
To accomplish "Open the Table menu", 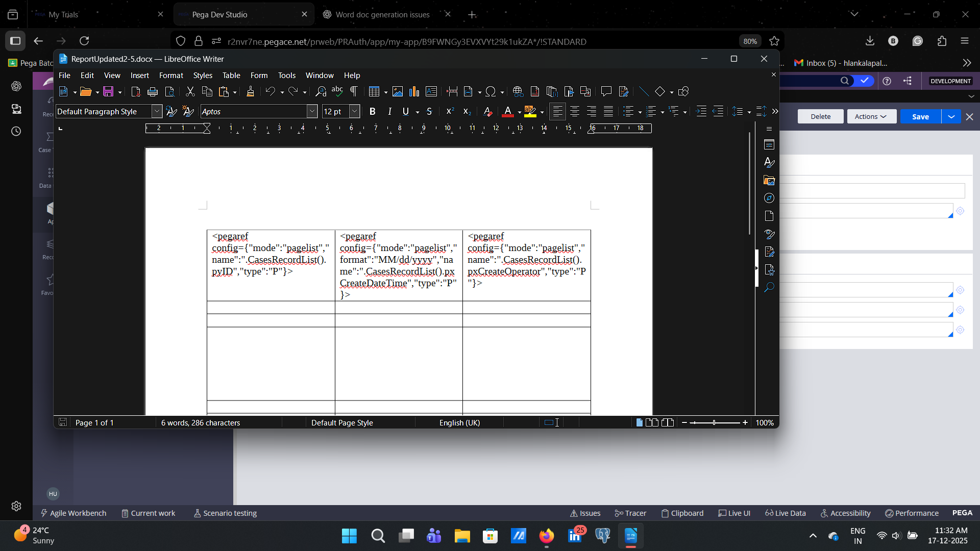I will [231, 76].
